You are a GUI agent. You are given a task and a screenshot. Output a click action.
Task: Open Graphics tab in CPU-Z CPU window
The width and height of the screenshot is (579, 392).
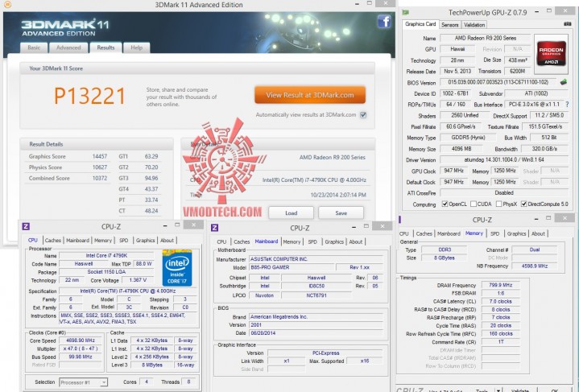click(145, 241)
